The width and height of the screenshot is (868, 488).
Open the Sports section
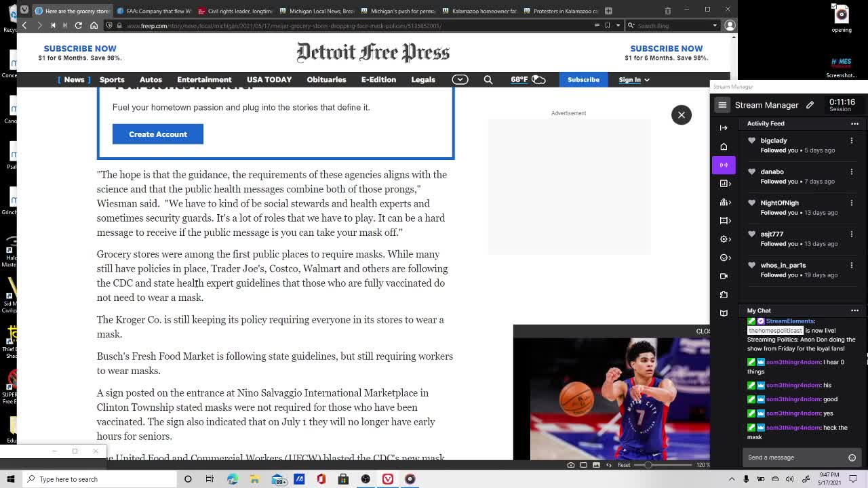click(x=112, y=80)
